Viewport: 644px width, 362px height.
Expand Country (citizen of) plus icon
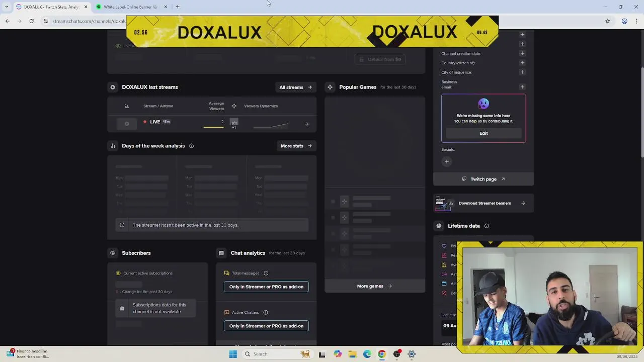tap(522, 63)
